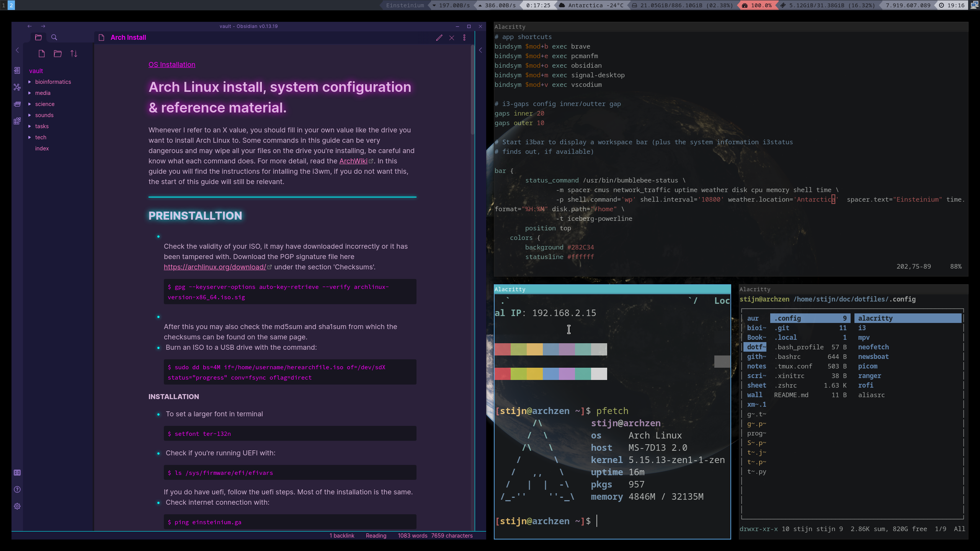Switch to workspace 1 in i3bar
The width and height of the screenshot is (980, 551).
[x=3, y=5]
